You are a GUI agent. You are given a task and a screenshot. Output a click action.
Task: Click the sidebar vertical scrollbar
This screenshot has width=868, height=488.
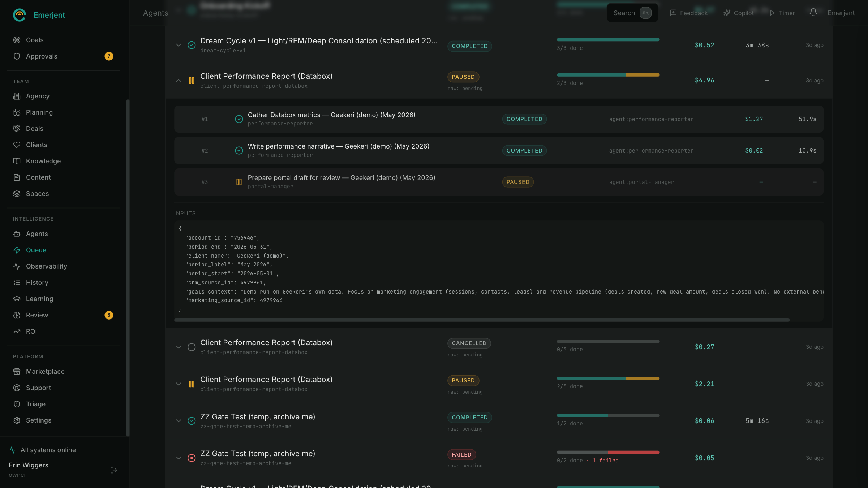point(128,267)
